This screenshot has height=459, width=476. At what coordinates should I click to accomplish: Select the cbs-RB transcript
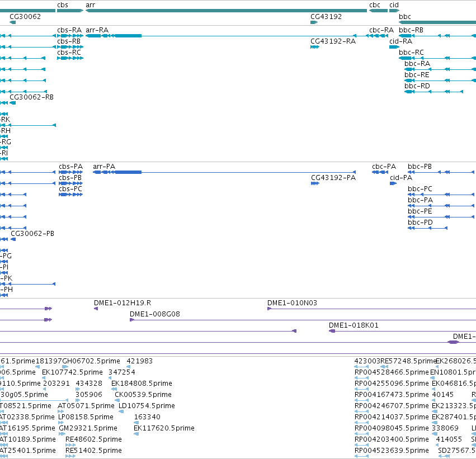point(70,47)
